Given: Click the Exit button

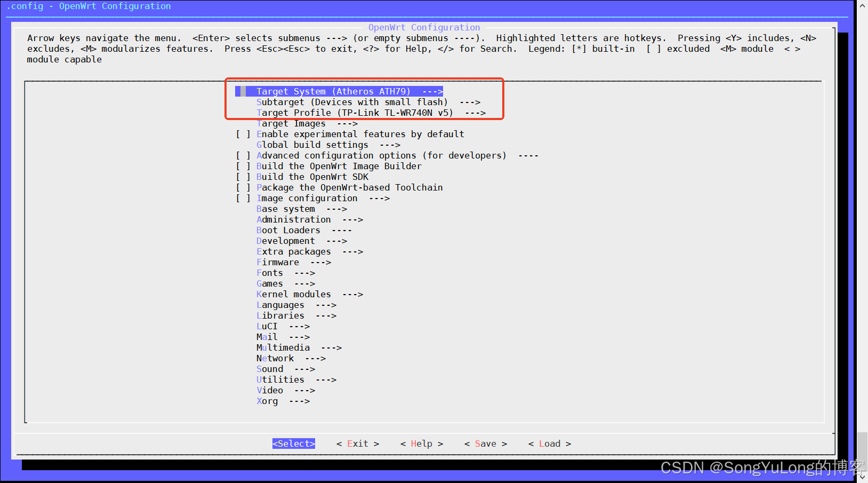Looking at the screenshot, I should pos(358,444).
